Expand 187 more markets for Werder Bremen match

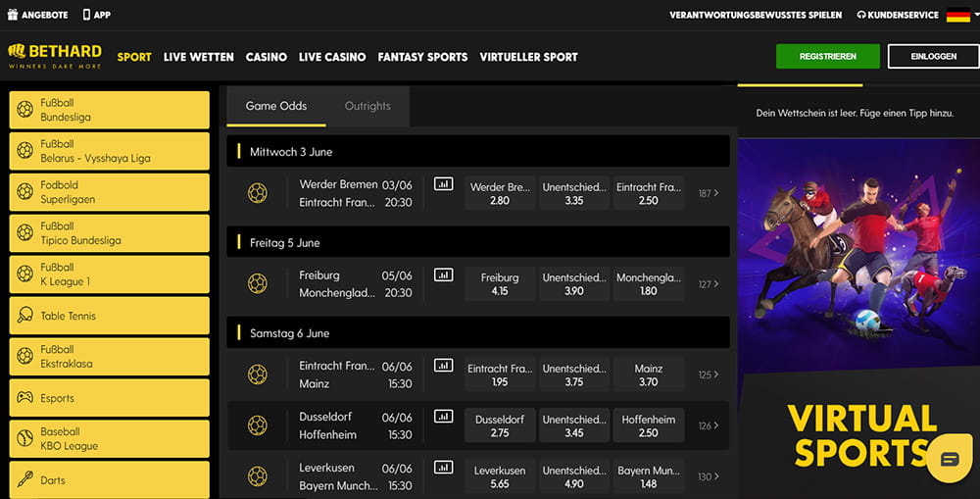709,193
